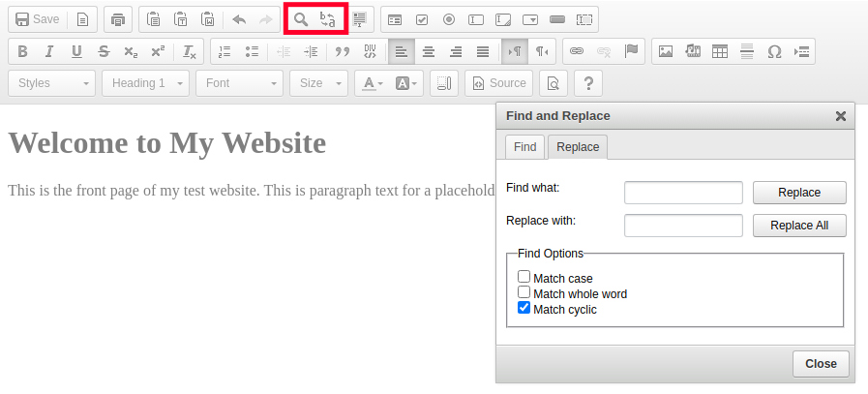The width and height of the screenshot is (868, 394).
Task: Insert an image
Action: 666,51
